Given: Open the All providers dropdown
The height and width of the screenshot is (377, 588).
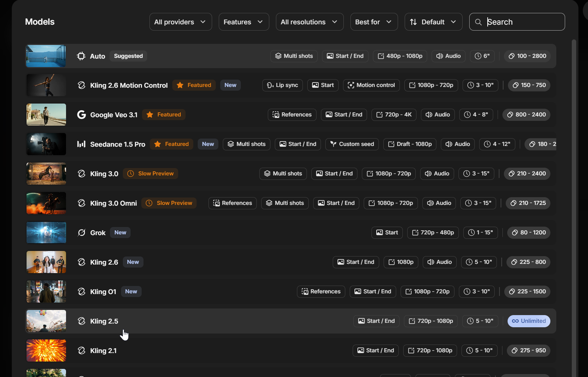Looking at the screenshot, I should coord(180,22).
